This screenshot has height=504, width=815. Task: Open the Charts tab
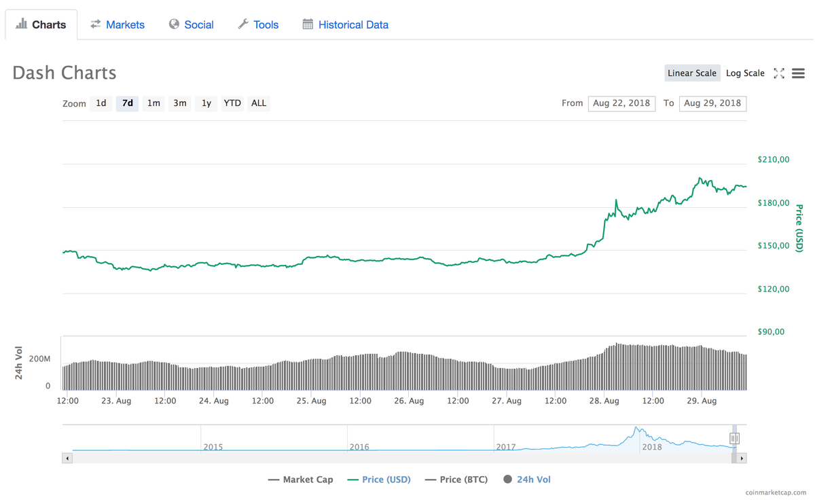click(x=41, y=24)
